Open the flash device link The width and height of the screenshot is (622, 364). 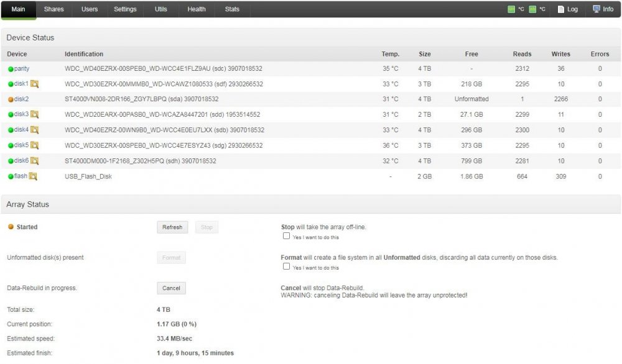tap(21, 176)
